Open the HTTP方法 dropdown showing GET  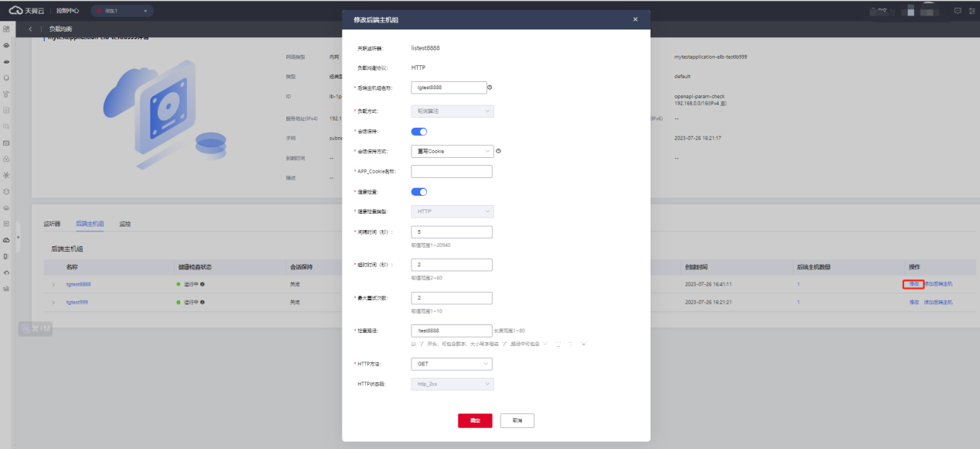tap(452, 363)
